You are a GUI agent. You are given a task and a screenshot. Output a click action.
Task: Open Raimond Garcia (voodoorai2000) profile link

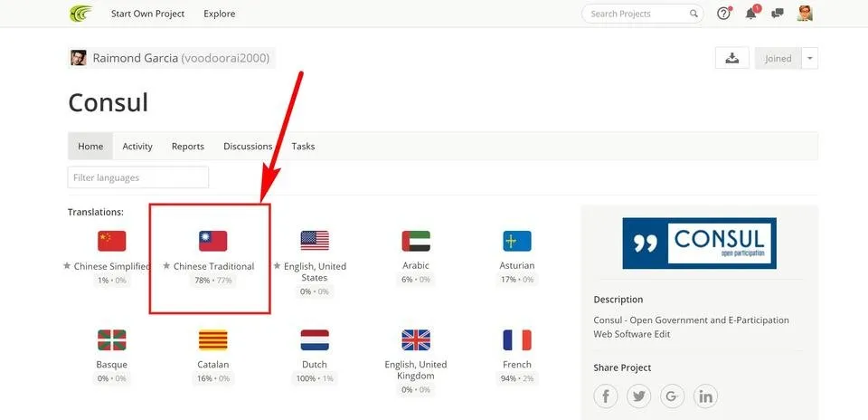181,58
